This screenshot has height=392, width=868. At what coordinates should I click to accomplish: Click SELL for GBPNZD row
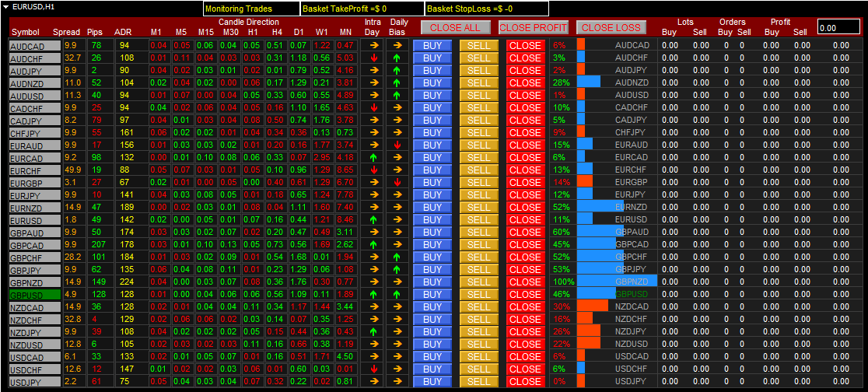pos(479,282)
